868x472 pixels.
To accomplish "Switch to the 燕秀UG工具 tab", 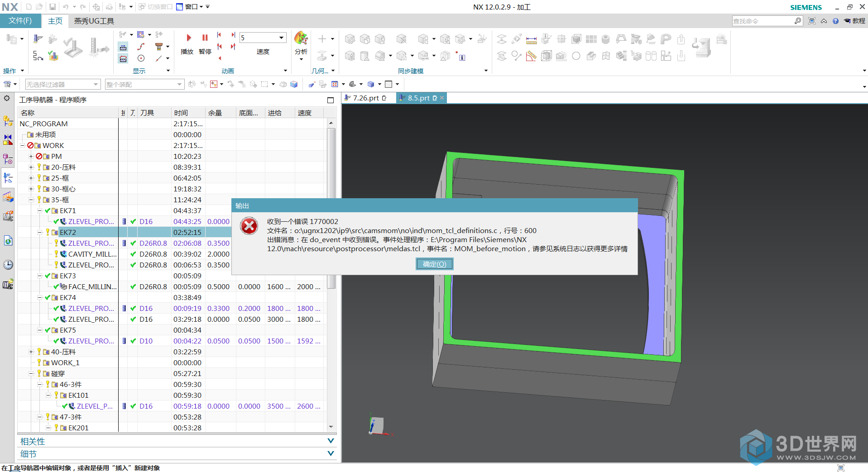I will click(94, 21).
